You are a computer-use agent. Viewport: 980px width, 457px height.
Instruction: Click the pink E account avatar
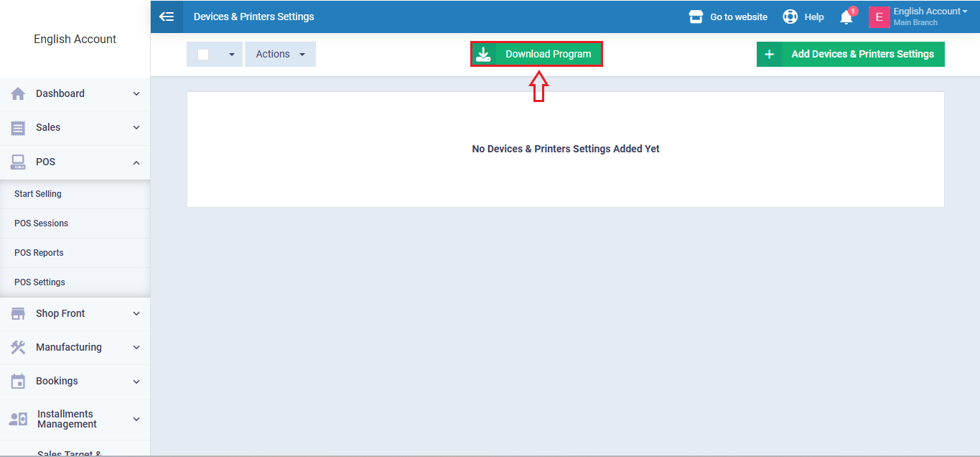click(879, 17)
